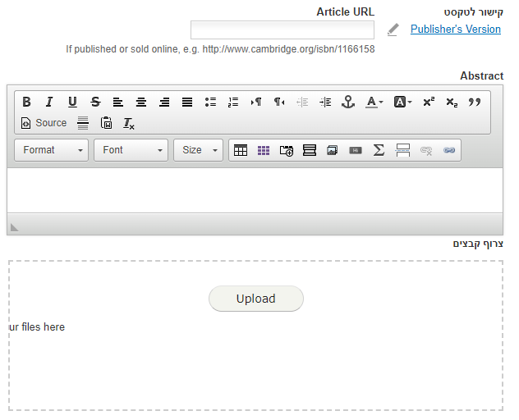The image size is (519, 420).
Task: Insert a link
Action: point(449,150)
